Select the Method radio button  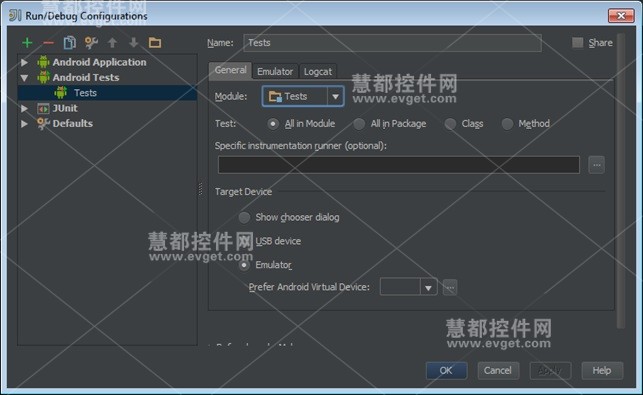point(507,124)
